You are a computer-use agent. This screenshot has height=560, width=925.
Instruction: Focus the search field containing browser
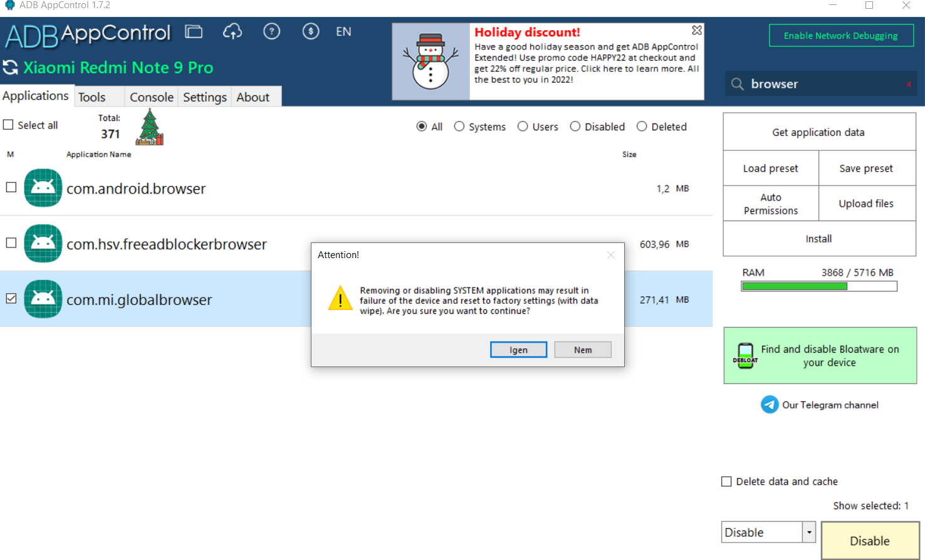821,84
